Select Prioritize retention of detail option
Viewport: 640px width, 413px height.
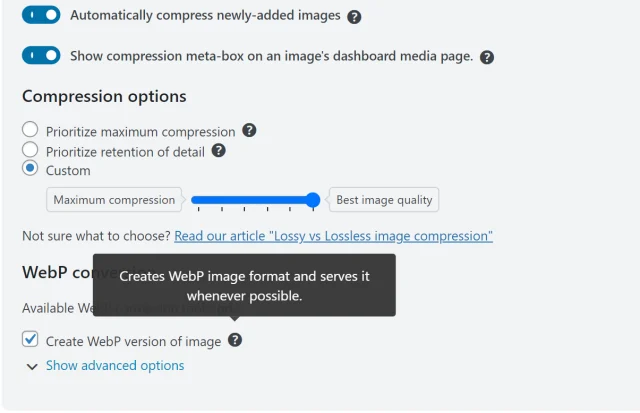pos(30,151)
